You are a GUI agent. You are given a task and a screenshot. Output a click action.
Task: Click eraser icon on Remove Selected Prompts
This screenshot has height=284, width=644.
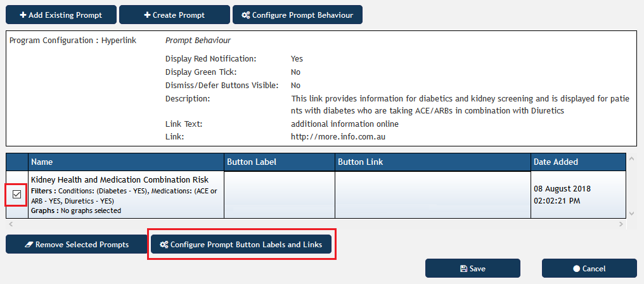pos(29,245)
